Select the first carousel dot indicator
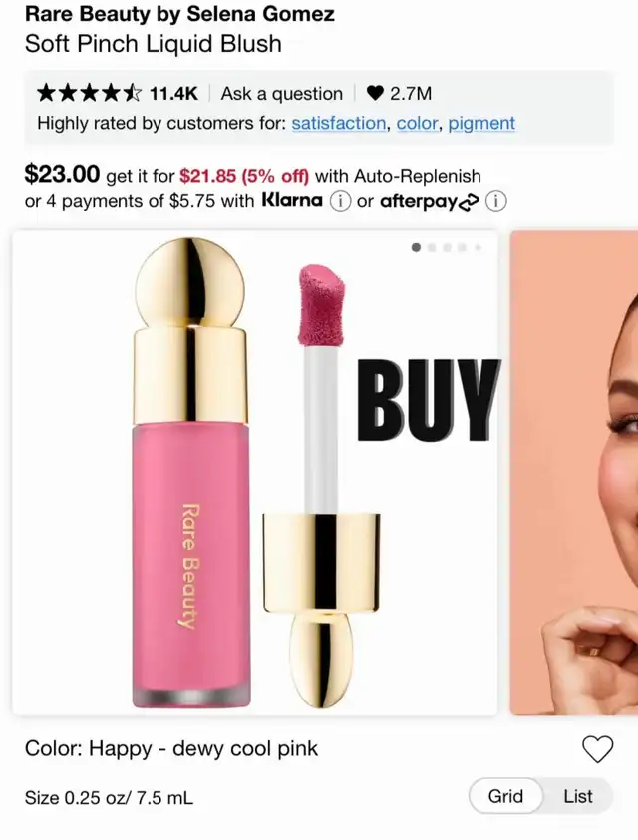The width and height of the screenshot is (638, 840). [416, 247]
